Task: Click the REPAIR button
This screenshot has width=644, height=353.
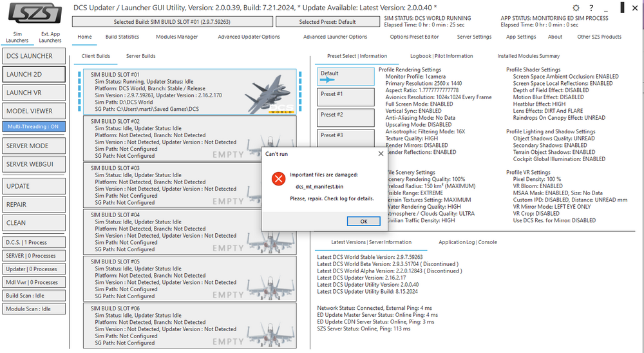Action: [x=33, y=204]
